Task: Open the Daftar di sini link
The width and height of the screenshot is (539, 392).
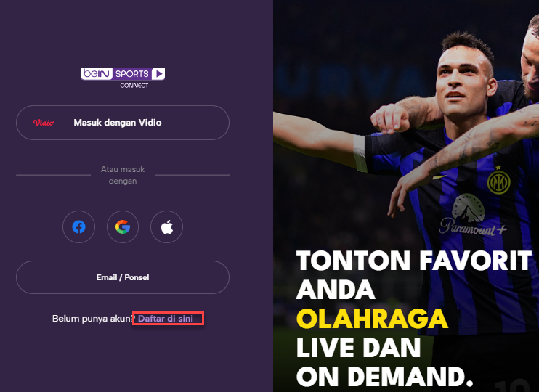Action: (x=166, y=319)
